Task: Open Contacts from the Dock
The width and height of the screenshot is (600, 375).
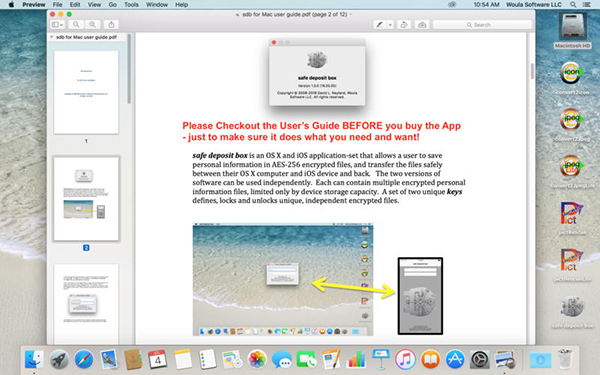Action: point(133,359)
